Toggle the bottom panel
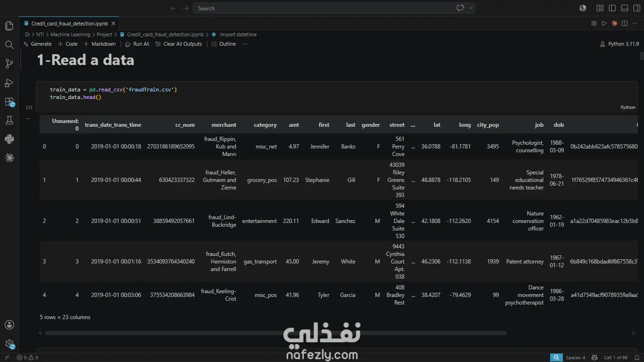The width and height of the screenshot is (644, 362). tap(625, 8)
